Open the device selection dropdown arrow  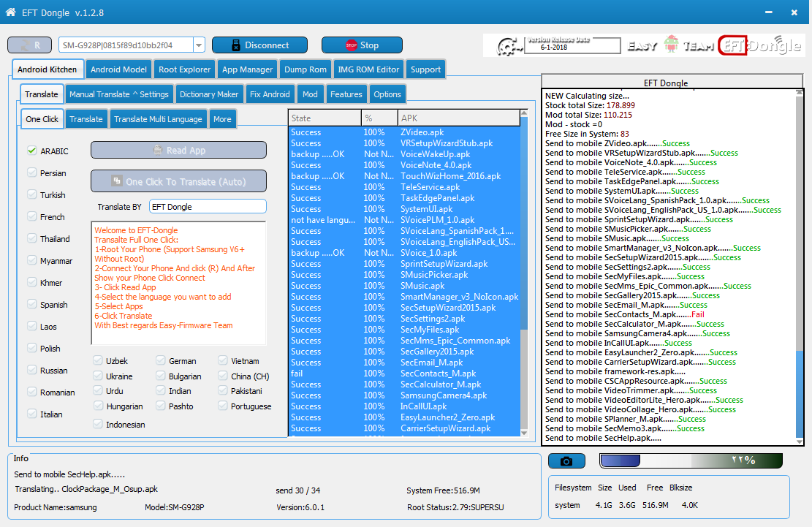pyautogui.click(x=199, y=45)
